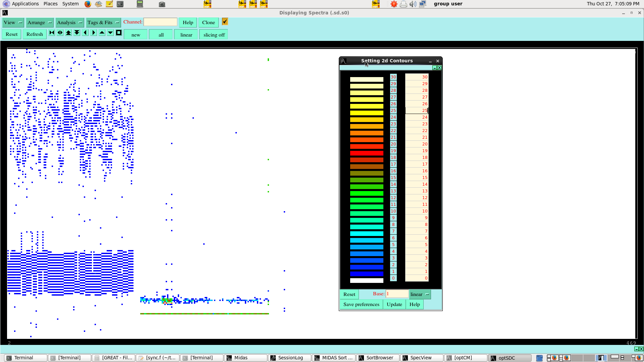This screenshot has width=644, height=362.
Task: Click the down arrow toolbar icon
Action: [x=110, y=33]
